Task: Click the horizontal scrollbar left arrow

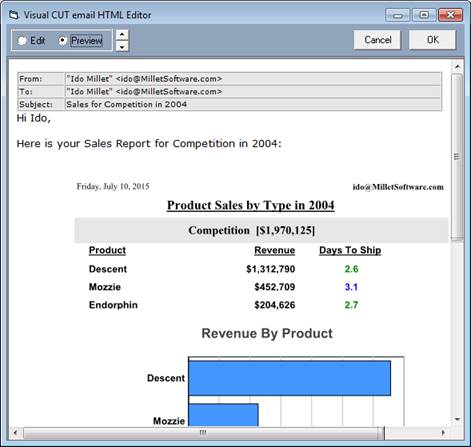Action: (x=15, y=433)
